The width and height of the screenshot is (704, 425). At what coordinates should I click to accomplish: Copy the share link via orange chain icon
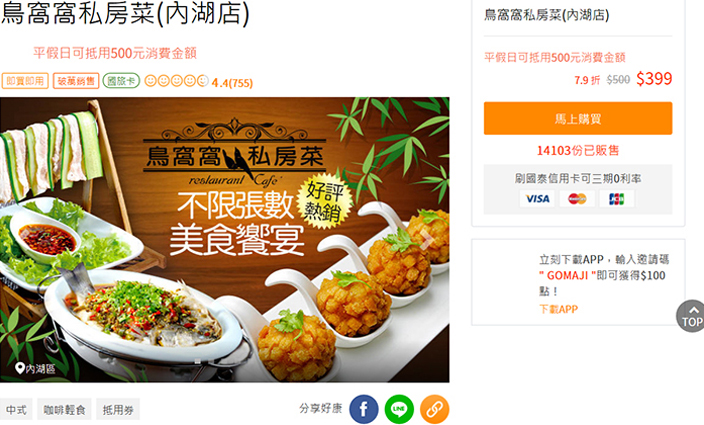(435, 409)
